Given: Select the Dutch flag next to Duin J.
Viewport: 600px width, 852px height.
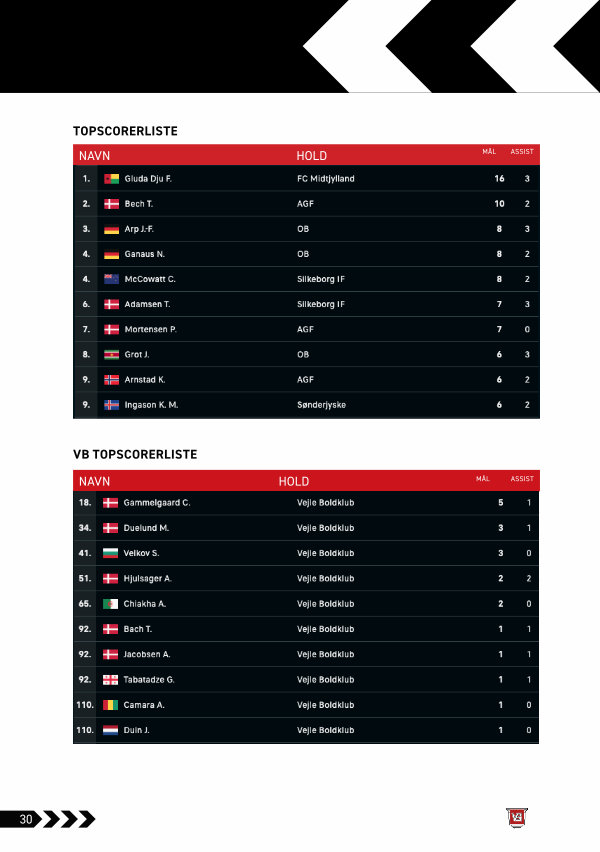Looking at the screenshot, I should [111, 731].
